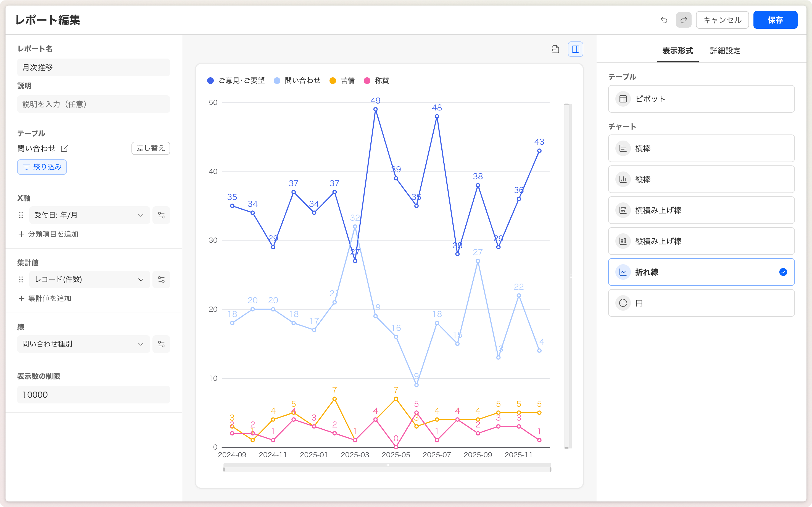Open external link icon next to 問い合わせ table
This screenshot has width=812, height=507.
click(x=65, y=148)
